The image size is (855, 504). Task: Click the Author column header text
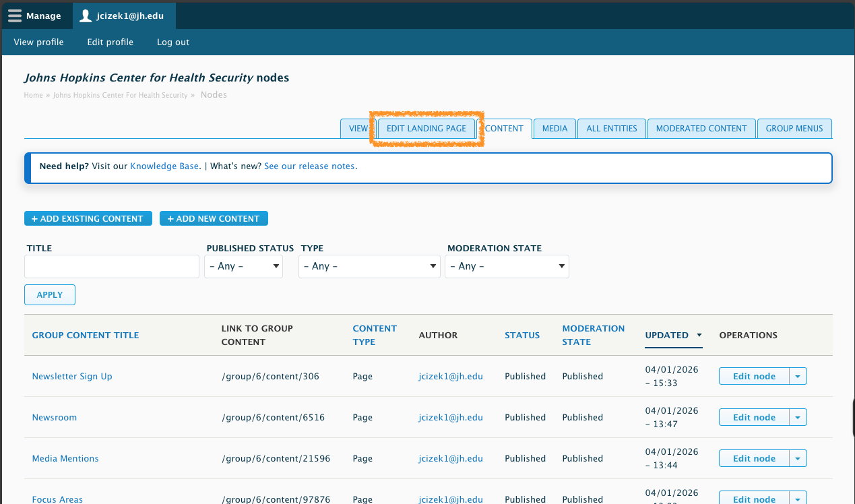[x=438, y=335]
